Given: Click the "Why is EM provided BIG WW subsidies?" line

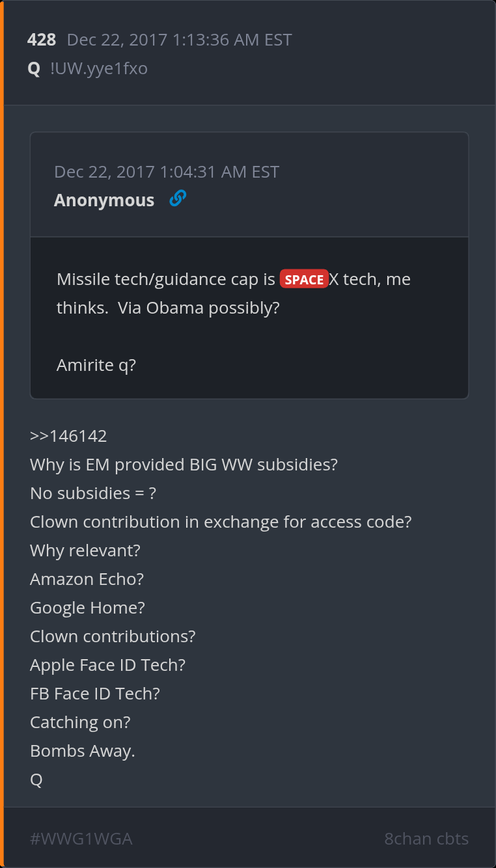Looking at the screenshot, I should (x=184, y=465).
